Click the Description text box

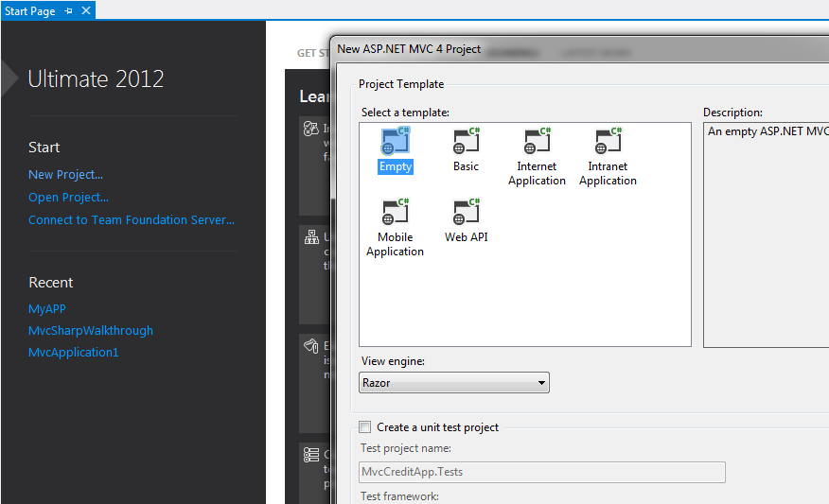point(767,235)
